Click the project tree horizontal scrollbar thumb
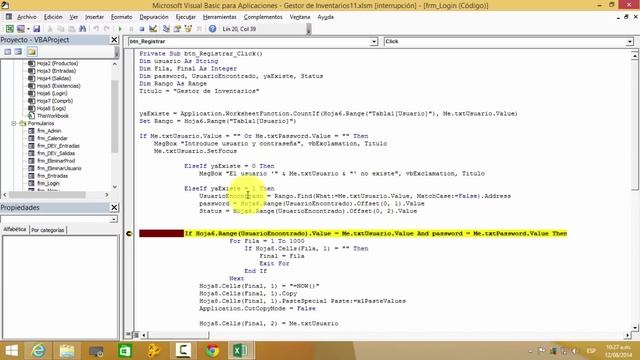The width and height of the screenshot is (640, 360). click(x=47, y=195)
